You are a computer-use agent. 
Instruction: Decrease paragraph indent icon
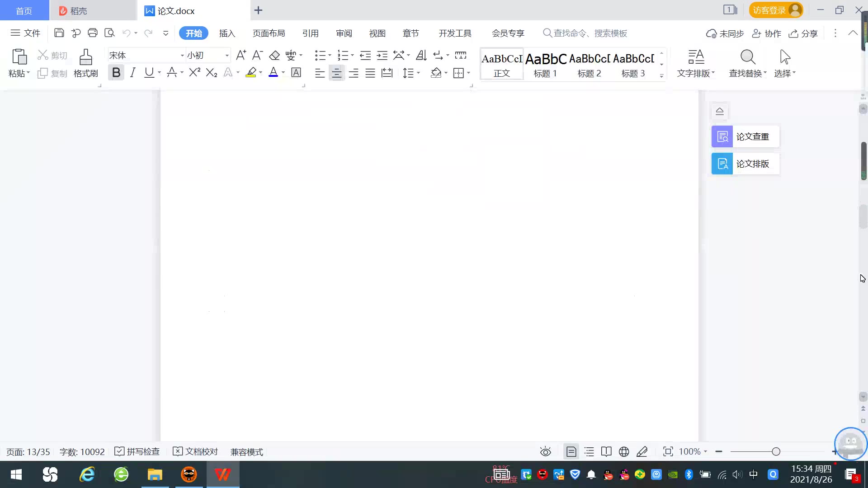click(x=365, y=55)
